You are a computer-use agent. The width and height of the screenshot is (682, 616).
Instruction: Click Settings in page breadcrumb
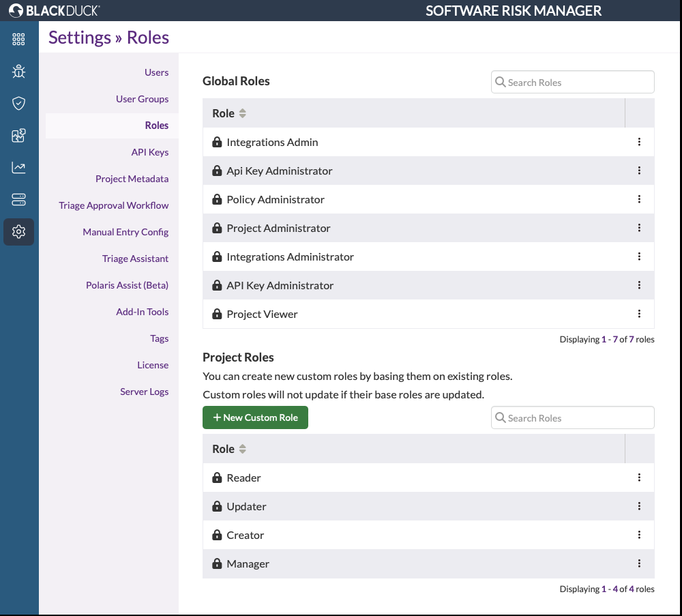click(80, 38)
